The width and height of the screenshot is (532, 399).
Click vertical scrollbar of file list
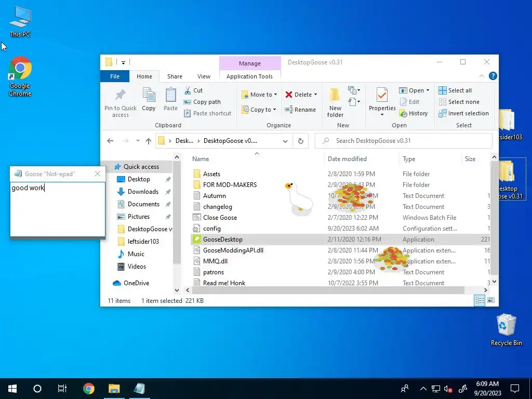tap(495, 217)
